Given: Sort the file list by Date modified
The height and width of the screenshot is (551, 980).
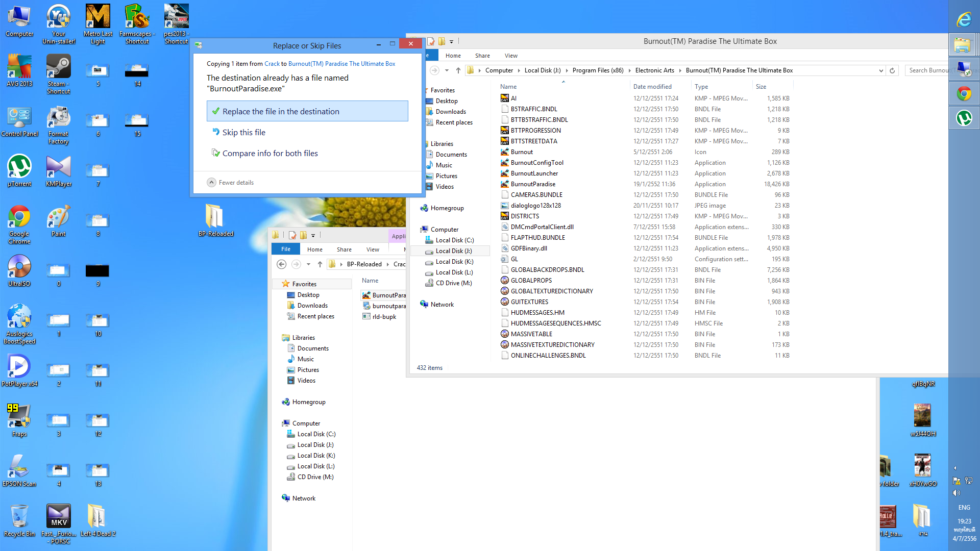Looking at the screenshot, I should pos(652,87).
